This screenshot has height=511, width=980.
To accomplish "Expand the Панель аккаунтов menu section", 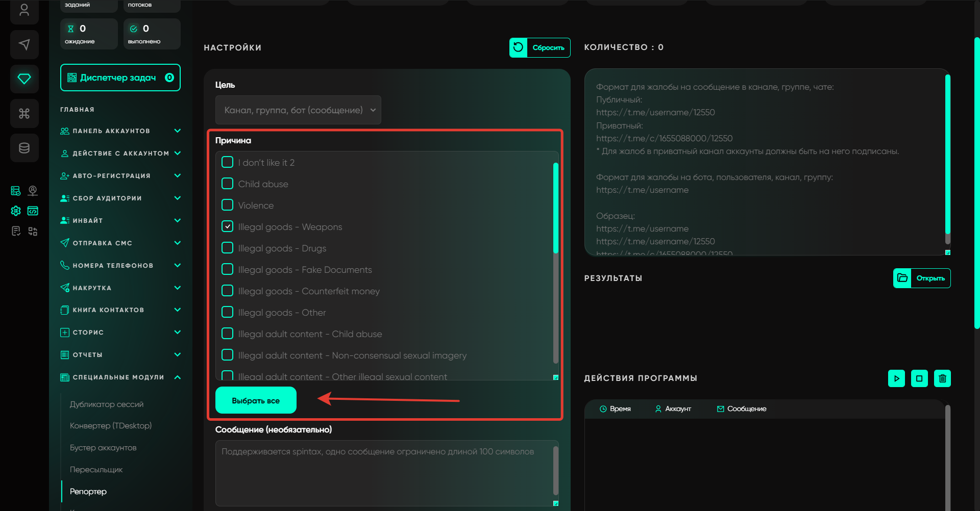I will pos(120,131).
